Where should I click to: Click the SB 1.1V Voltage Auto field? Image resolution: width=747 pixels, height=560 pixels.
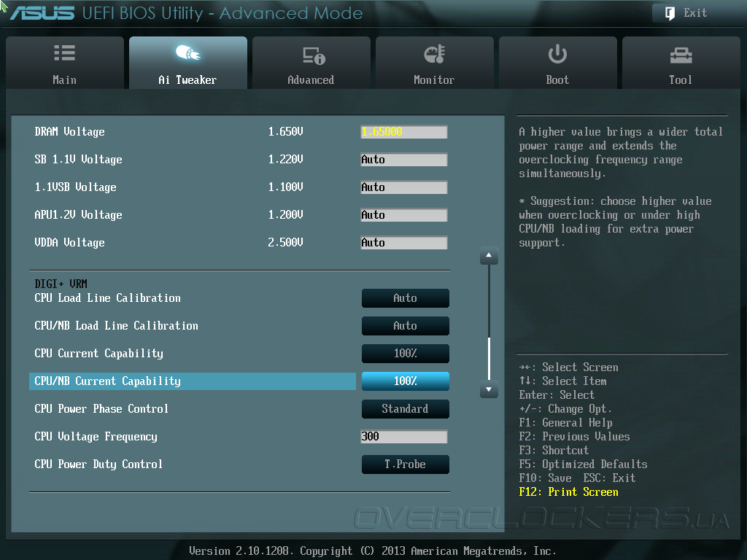coord(404,160)
